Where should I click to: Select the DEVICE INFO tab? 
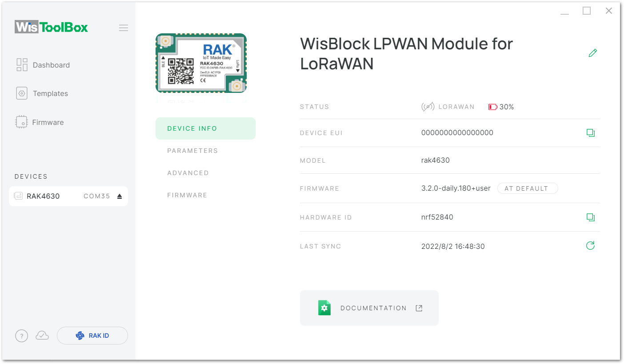[x=205, y=128]
